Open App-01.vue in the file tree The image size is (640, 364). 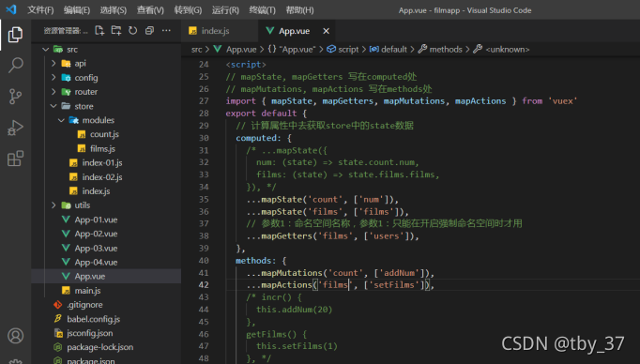click(x=106, y=220)
